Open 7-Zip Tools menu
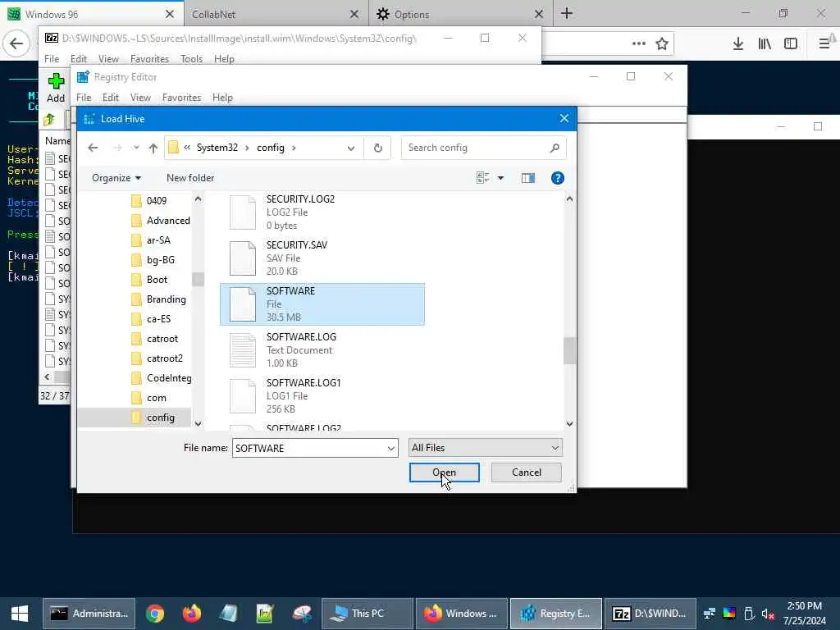 point(191,59)
